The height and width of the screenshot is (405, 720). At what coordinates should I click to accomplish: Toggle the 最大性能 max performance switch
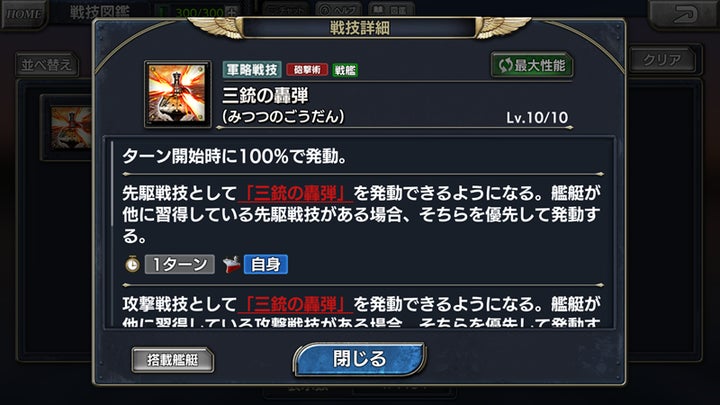(x=532, y=66)
